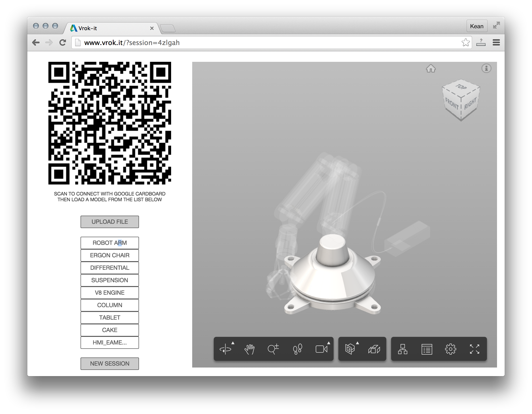Click the TOP face of view cube
The height and width of the screenshot is (414, 532).
[461, 87]
